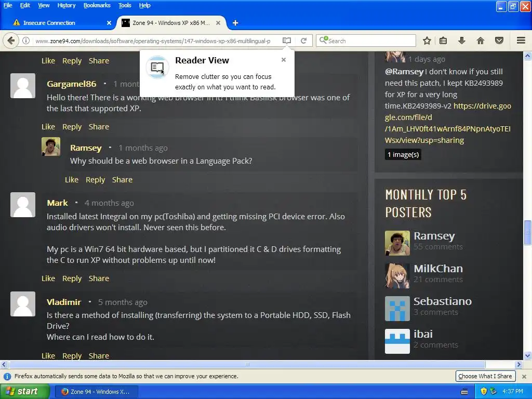This screenshot has height=399, width=532.
Task: Reply to Gargamel86's comment
Action: [72, 127]
